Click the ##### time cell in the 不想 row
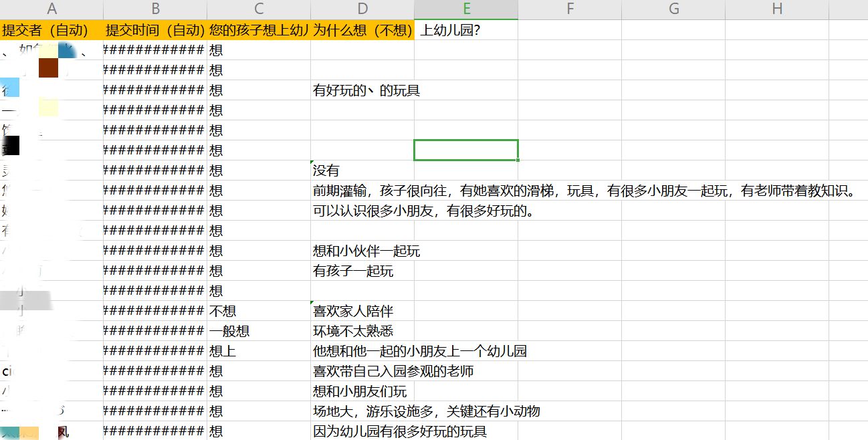Screen dimensions: 868x440 pyautogui.click(x=155, y=311)
